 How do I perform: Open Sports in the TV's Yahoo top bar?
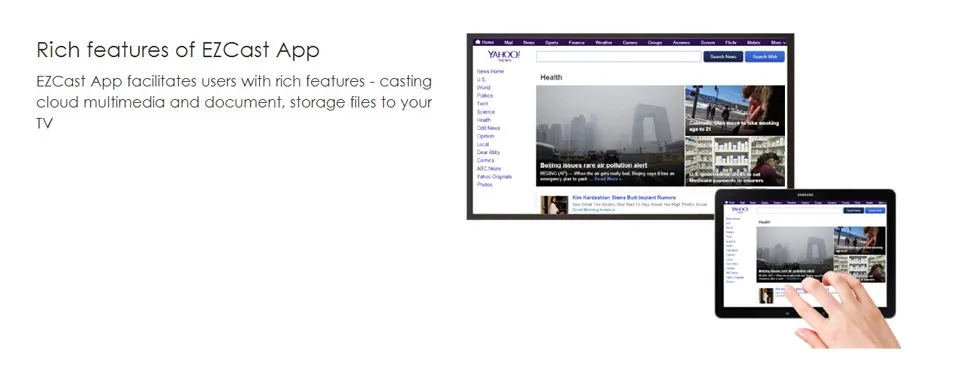pyautogui.click(x=551, y=43)
